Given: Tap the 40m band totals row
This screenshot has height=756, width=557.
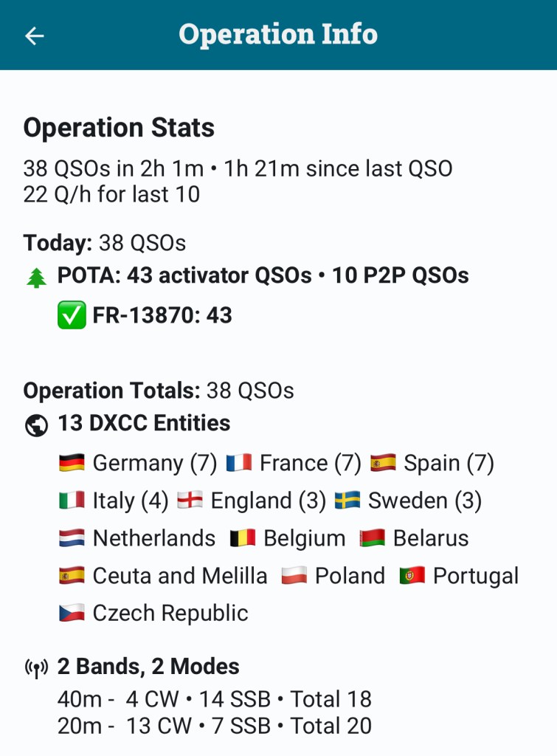Looking at the screenshot, I should tap(214, 699).
